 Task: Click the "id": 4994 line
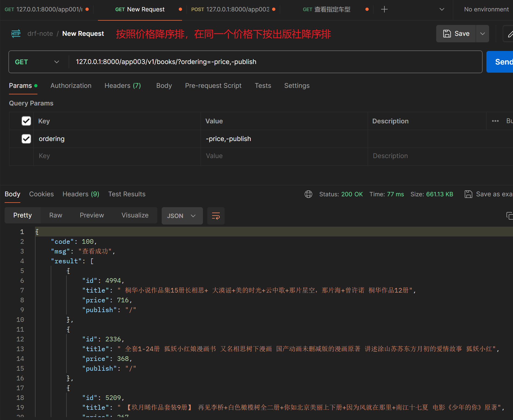[103, 281]
